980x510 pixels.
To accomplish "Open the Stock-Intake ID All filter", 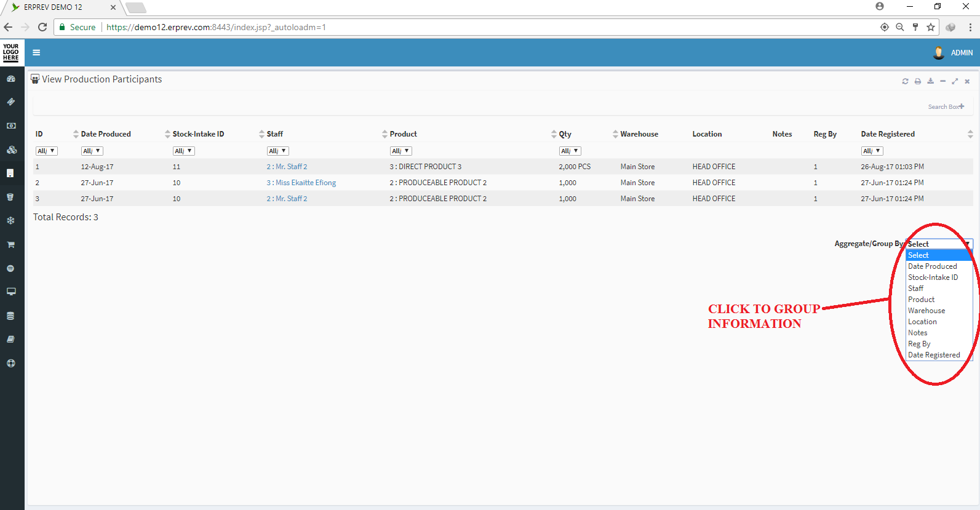I will [183, 151].
